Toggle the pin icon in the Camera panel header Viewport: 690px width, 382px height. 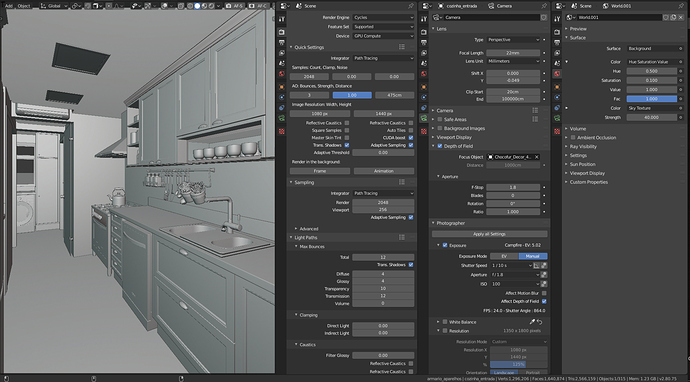(x=544, y=6)
